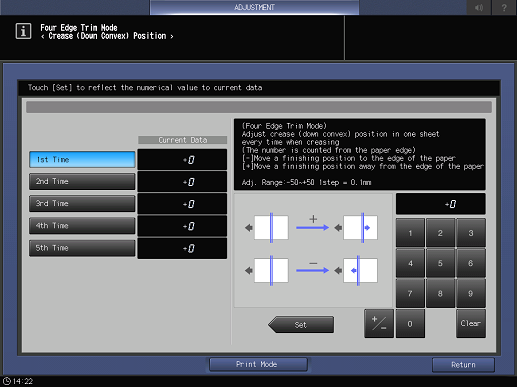Tap keypad number 0
Image resolution: width=517 pixels, height=387 pixels.
point(410,324)
